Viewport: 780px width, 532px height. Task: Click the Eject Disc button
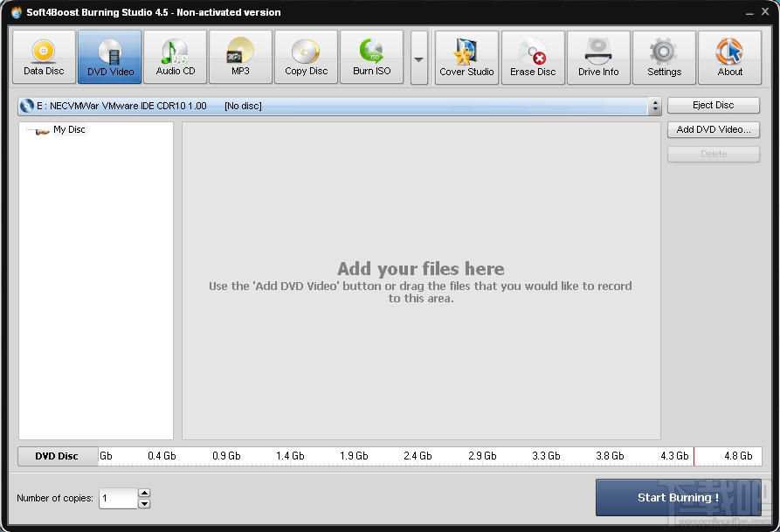click(714, 105)
